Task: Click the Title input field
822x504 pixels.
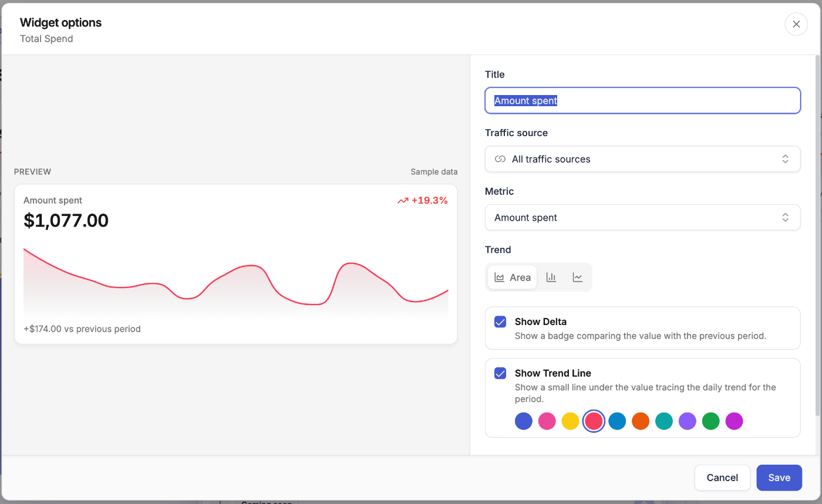Action: (x=642, y=100)
